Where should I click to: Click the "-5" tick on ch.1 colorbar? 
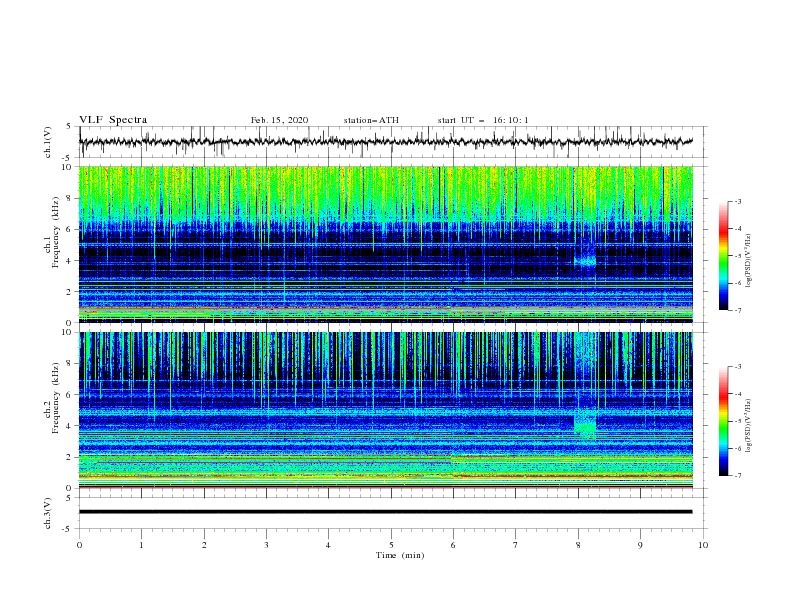click(738, 256)
